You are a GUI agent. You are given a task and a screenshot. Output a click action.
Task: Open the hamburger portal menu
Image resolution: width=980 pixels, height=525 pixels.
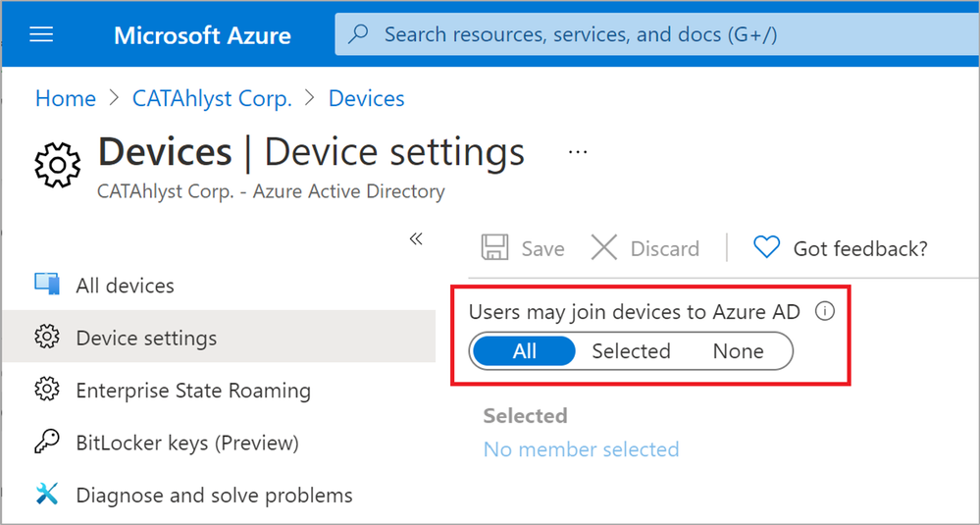pyautogui.click(x=42, y=35)
